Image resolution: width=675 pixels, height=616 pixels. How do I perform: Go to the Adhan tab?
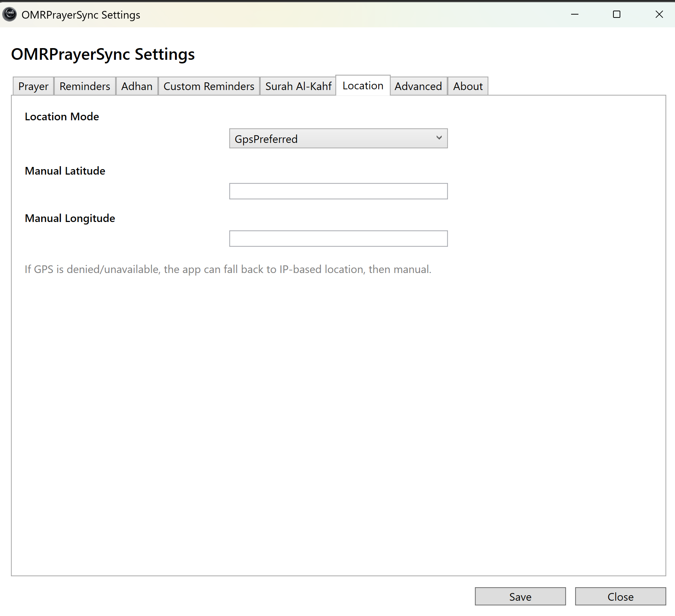(x=137, y=86)
